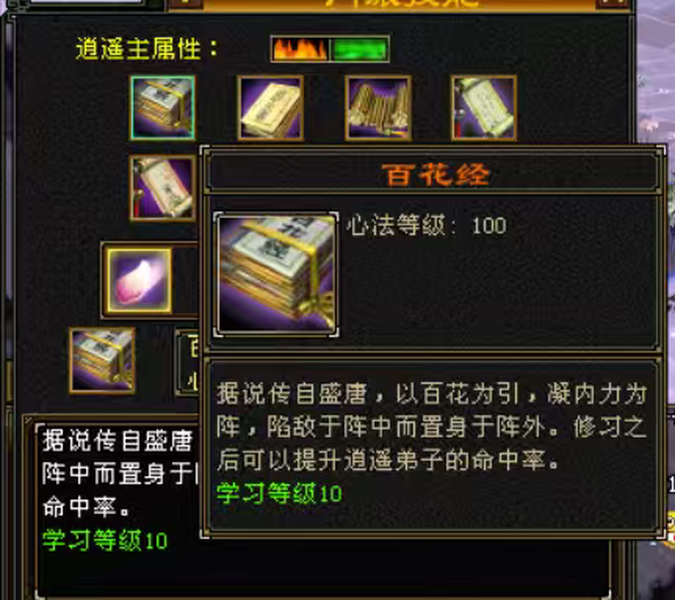Screen dimensions: 675x600
Task: Click green 学习等级10 in bottom description panel
Action: [x=105, y=540]
